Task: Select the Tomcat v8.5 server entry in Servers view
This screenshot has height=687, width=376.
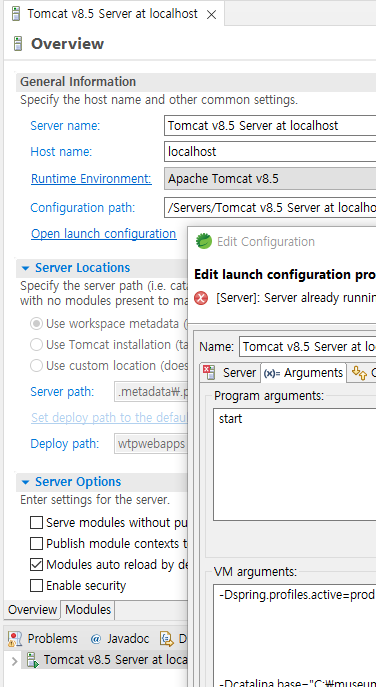Action: coord(115,660)
